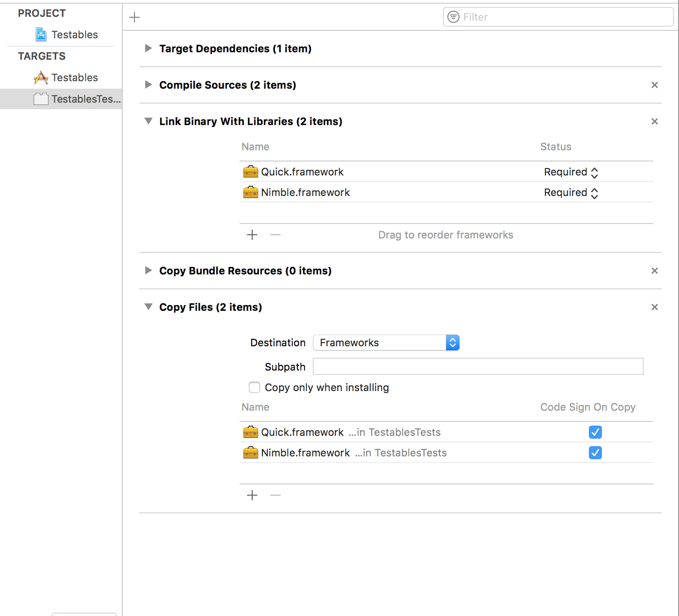The height and width of the screenshot is (616, 679).
Task: Click the Copy Files (2 items) title
Action: coord(211,307)
